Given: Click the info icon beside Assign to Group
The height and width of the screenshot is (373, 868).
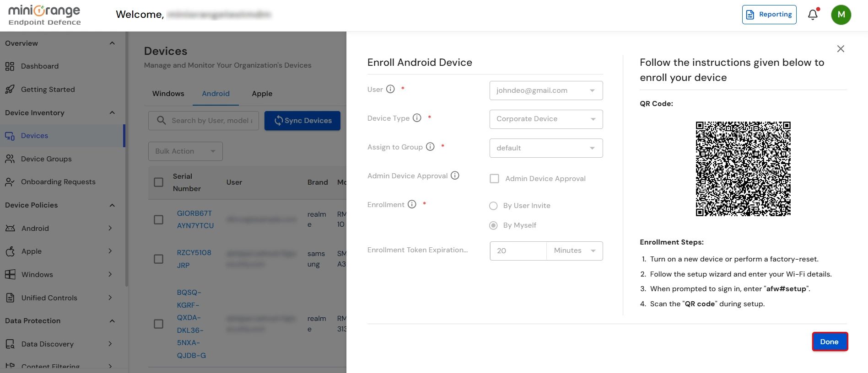Looking at the screenshot, I should pyautogui.click(x=430, y=147).
